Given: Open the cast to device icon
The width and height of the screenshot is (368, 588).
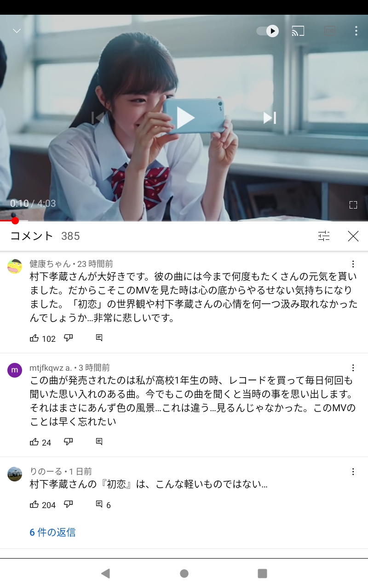Looking at the screenshot, I should 298,31.
